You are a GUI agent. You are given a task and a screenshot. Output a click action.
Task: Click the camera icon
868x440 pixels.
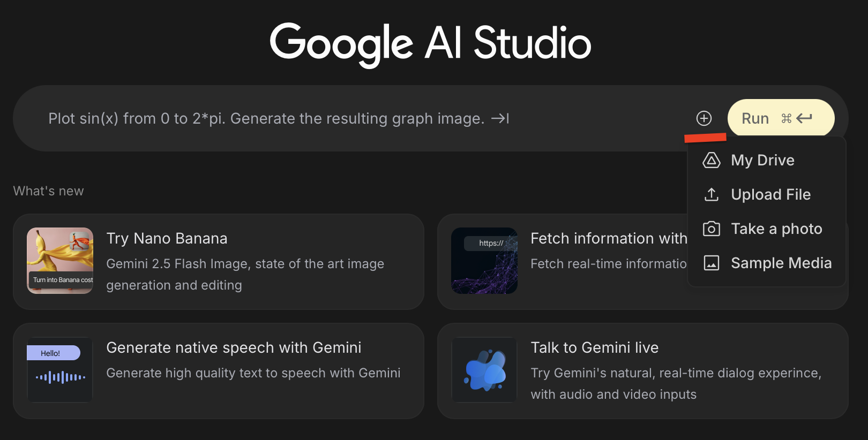tap(711, 229)
